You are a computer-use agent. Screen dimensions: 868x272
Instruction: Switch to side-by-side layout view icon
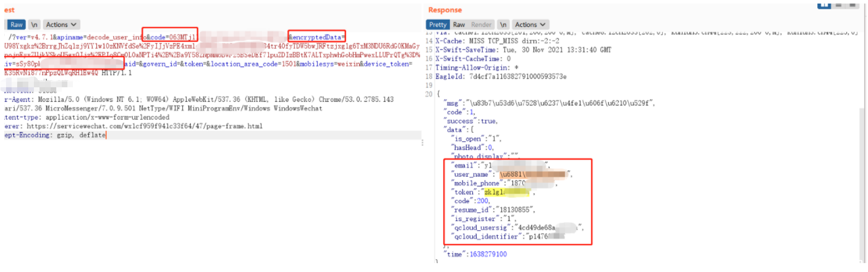pos(824,5)
